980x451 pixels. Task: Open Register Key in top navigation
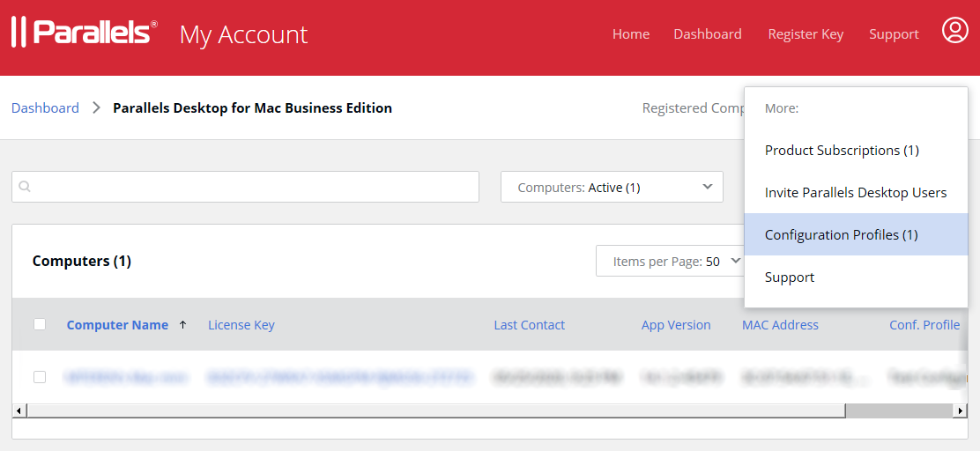(x=806, y=34)
